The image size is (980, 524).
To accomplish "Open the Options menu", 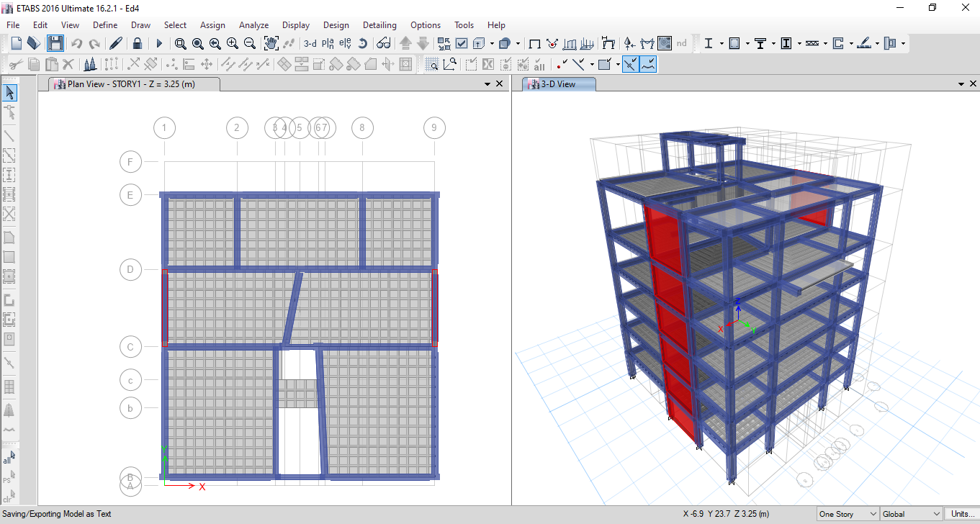I will [x=426, y=24].
